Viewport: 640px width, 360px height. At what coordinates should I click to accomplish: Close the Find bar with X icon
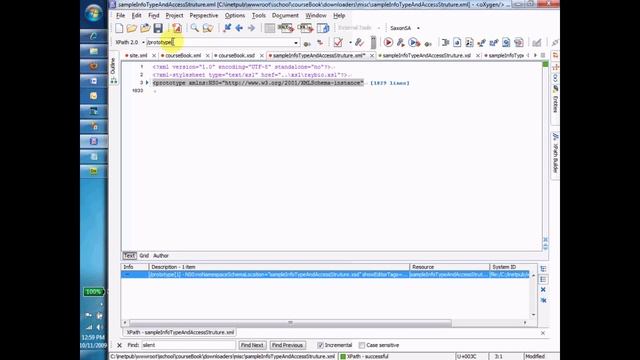(119, 345)
